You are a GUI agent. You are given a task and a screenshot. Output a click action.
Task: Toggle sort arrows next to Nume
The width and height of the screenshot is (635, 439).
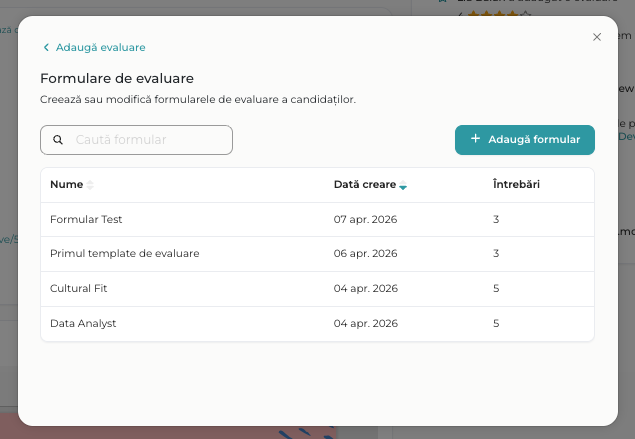(x=90, y=185)
